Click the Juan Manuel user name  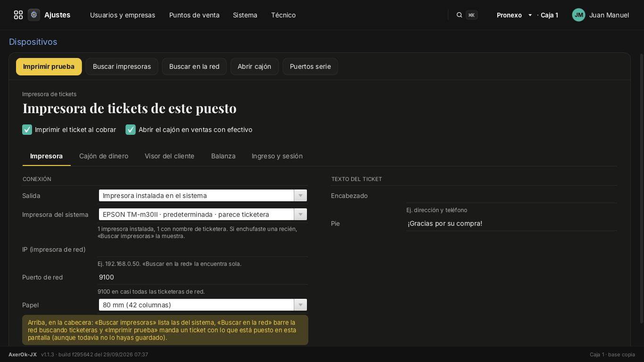pos(609,15)
